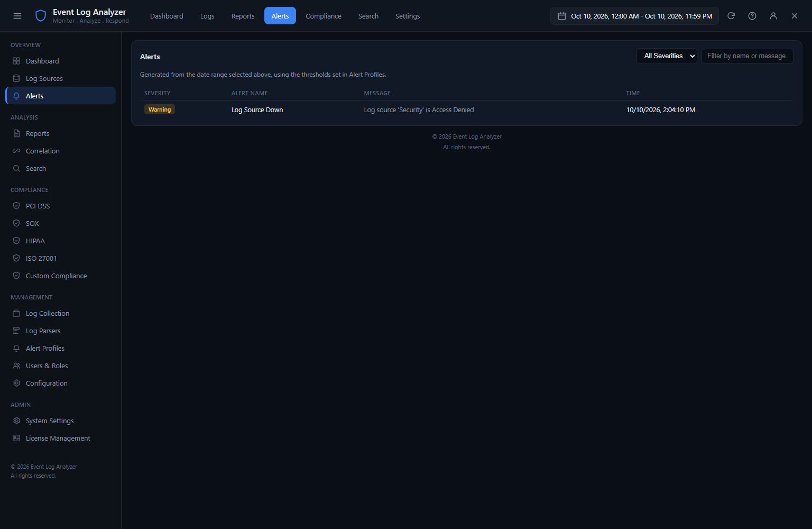
Task: Click the Warning severity badge
Action: pos(160,110)
